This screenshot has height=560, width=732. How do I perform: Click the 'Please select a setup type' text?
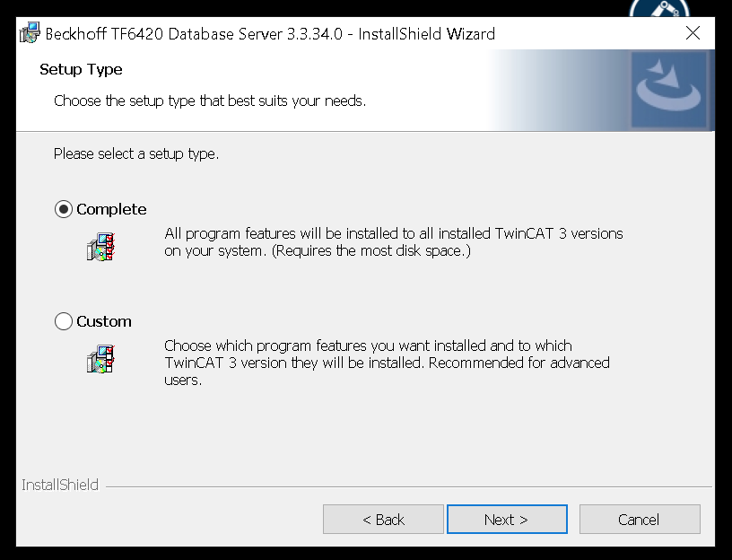pos(136,153)
